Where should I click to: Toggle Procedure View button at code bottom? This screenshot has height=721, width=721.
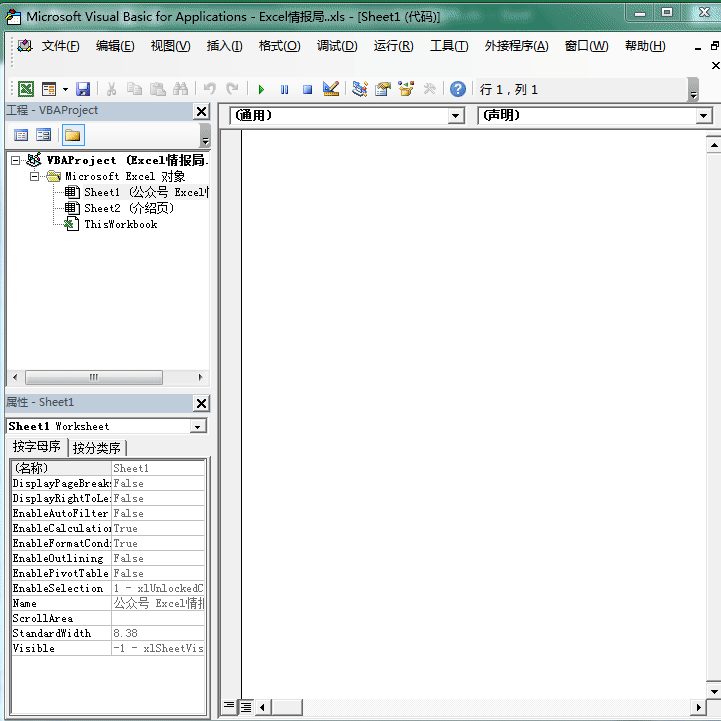click(x=229, y=706)
